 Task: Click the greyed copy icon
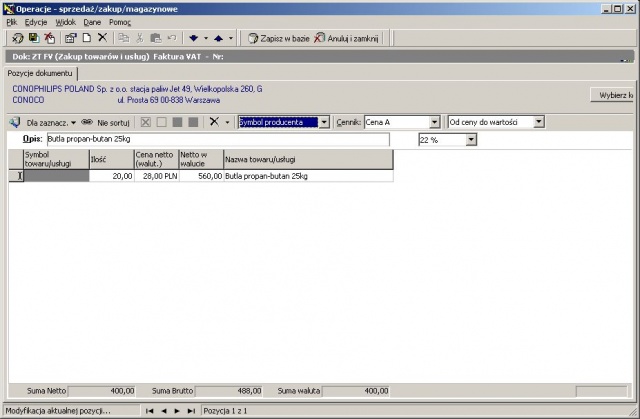[123, 38]
